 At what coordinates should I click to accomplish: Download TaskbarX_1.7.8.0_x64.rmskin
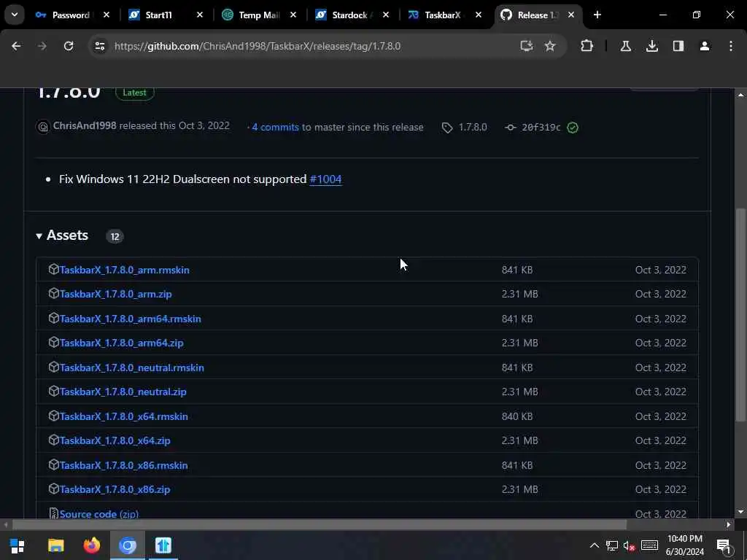[x=123, y=416]
